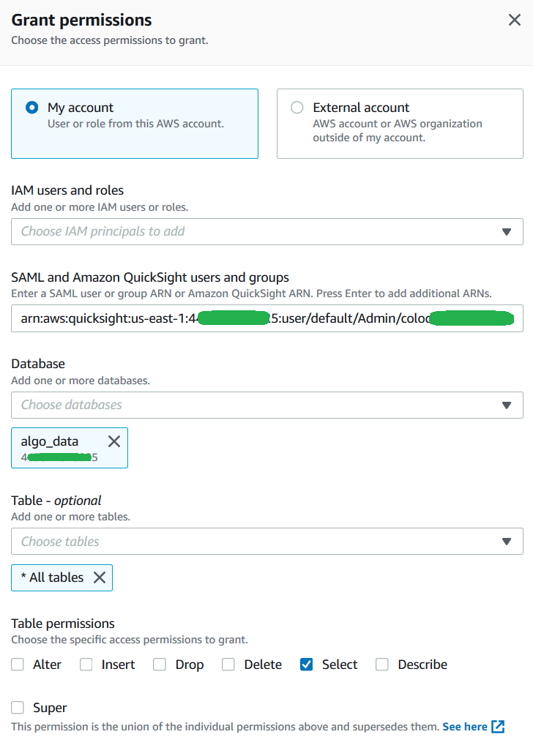Click the Choose IAM principals text box

pos(267,231)
